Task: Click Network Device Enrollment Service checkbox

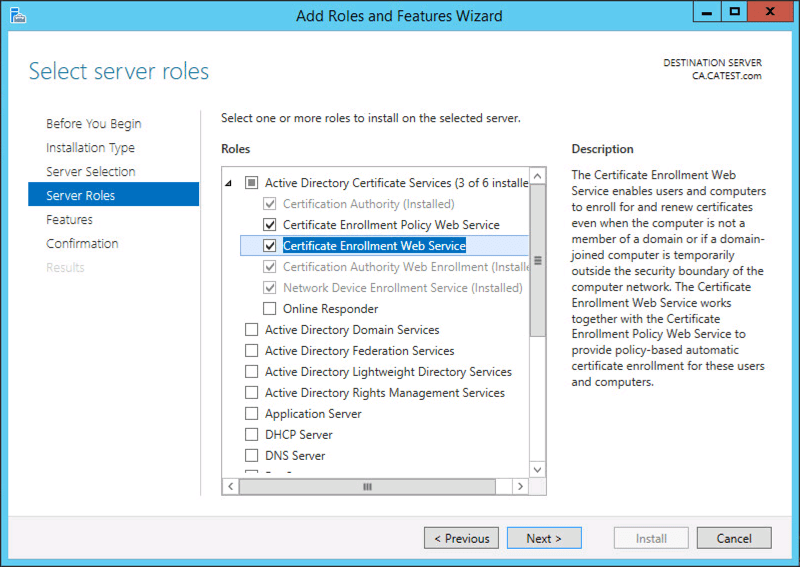Action: [270, 288]
